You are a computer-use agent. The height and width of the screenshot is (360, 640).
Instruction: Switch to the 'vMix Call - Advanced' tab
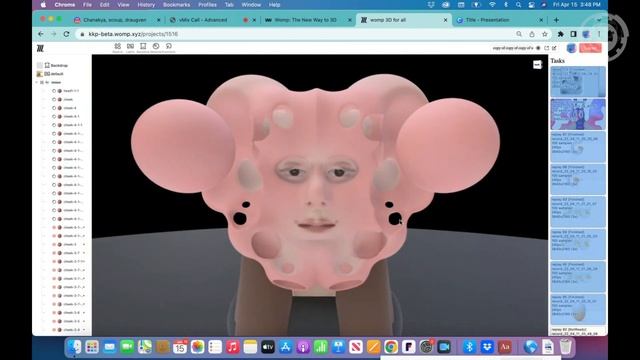pyautogui.click(x=212, y=20)
